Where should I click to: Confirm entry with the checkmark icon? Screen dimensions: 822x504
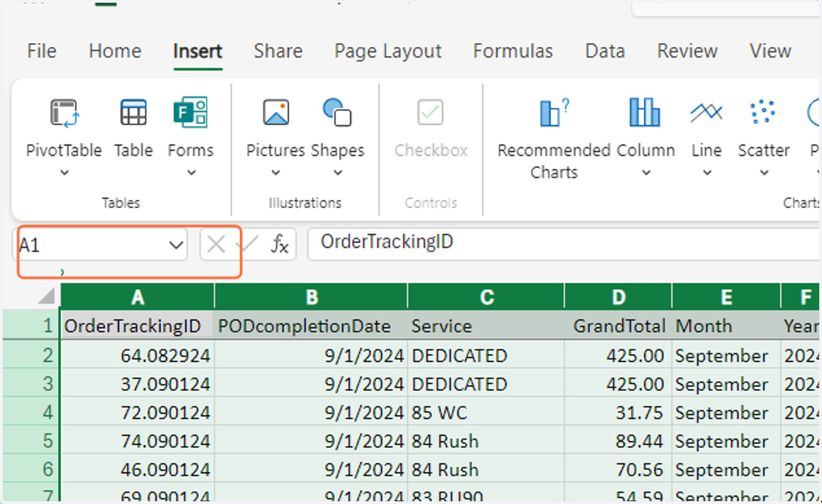click(x=247, y=244)
